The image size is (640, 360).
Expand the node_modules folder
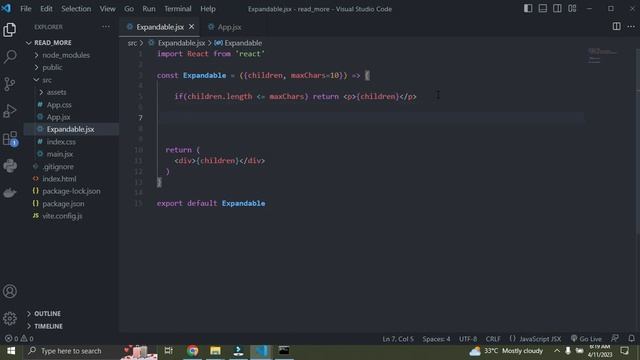[66, 55]
